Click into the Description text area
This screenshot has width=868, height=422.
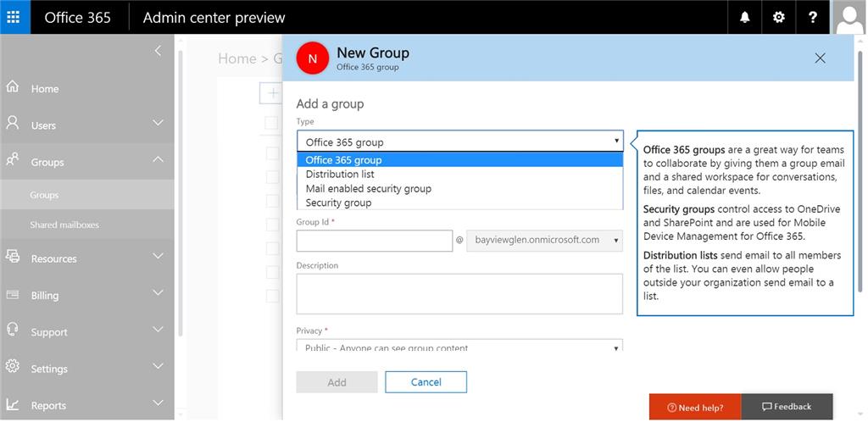point(459,294)
